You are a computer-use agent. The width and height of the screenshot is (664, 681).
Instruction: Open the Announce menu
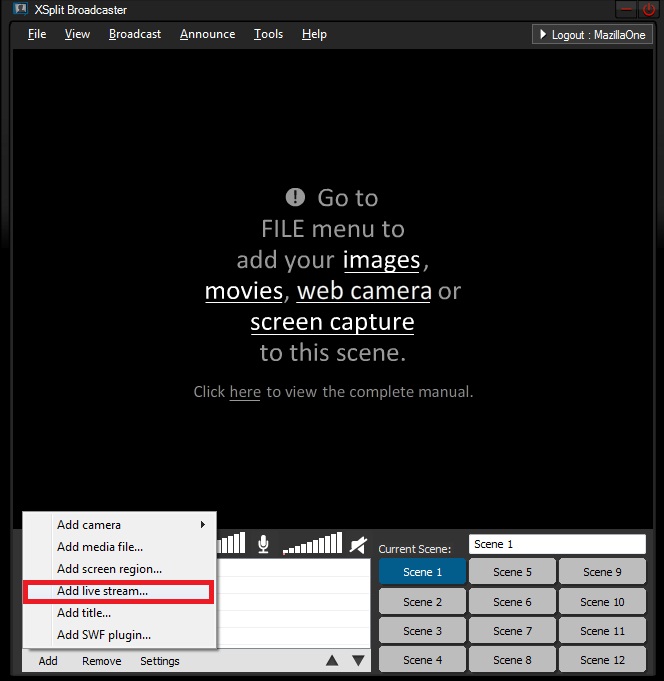tap(208, 34)
